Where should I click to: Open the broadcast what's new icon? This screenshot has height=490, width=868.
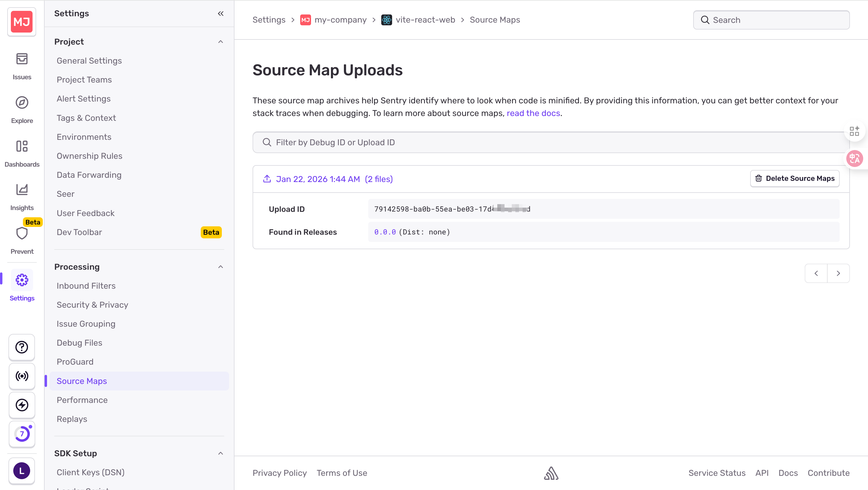pos(22,376)
